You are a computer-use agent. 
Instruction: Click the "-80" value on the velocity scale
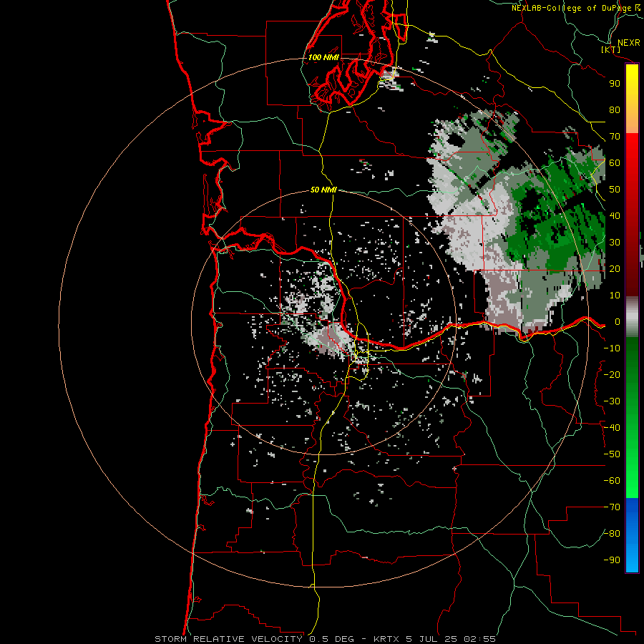(x=612, y=534)
